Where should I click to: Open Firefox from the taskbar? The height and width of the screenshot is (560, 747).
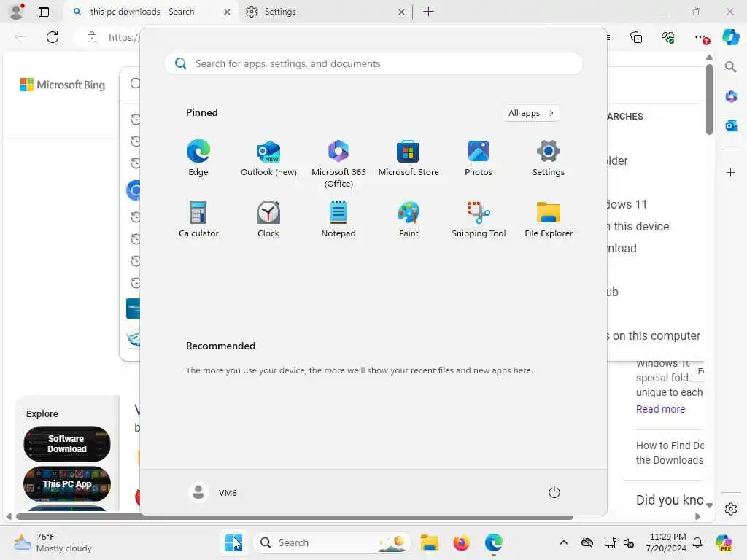coord(461,542)
